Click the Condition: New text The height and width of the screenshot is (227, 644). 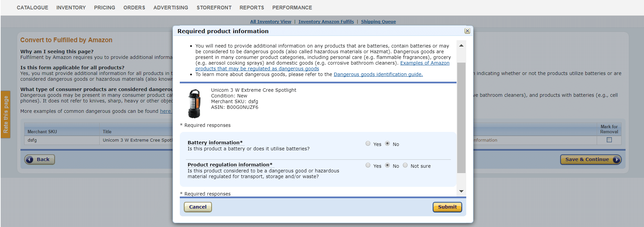[229, 96]
